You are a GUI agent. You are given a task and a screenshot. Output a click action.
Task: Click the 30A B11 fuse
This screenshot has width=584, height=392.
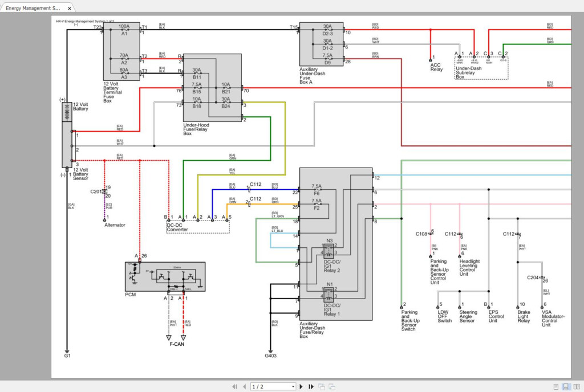(x=197, y=73)
